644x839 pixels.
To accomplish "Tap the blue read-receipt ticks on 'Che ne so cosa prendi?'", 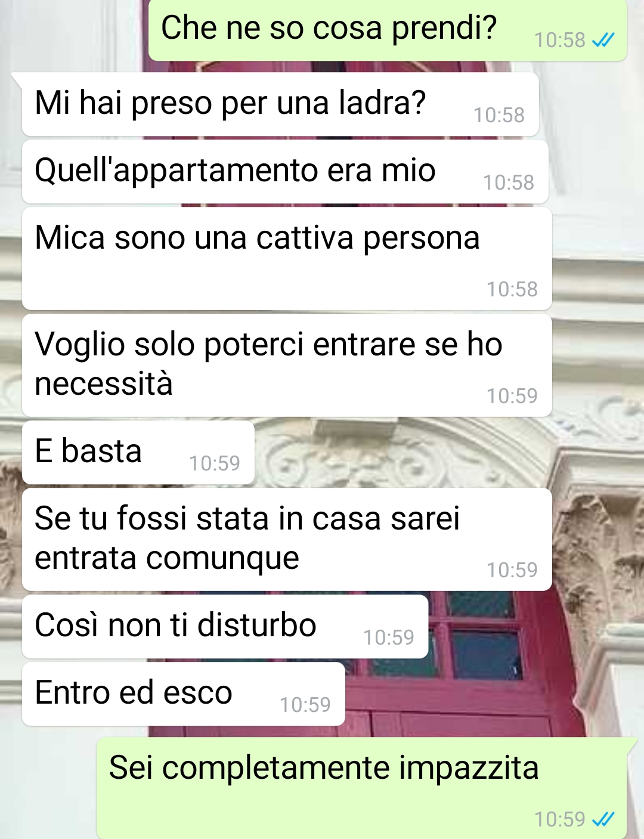I will 603,40.
